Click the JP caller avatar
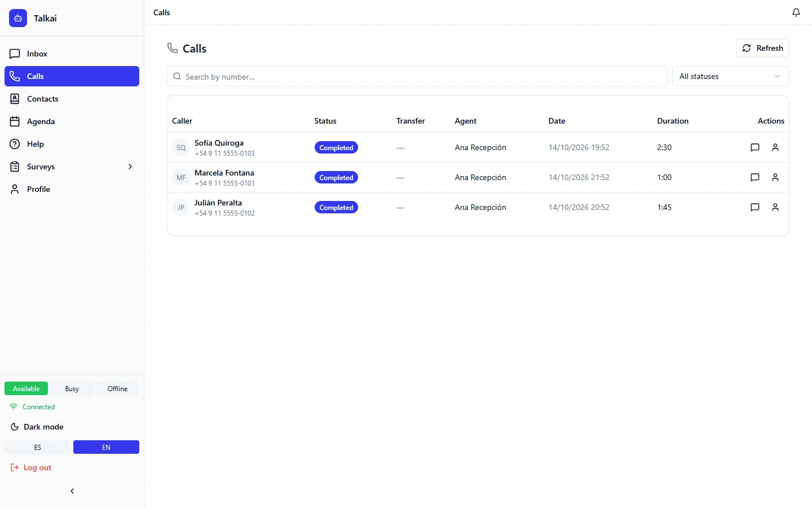The width and height of the screenshot is (812, 508). pyautogui.click(x=181, y=207)
